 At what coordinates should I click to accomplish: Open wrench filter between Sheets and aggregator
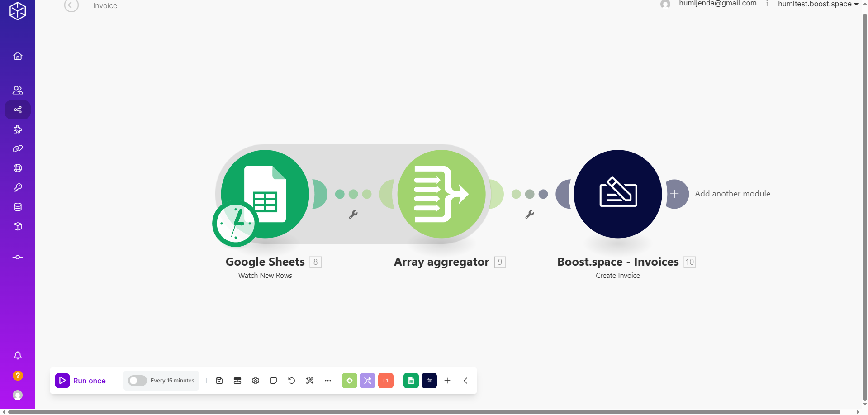[x=353, y=215]
